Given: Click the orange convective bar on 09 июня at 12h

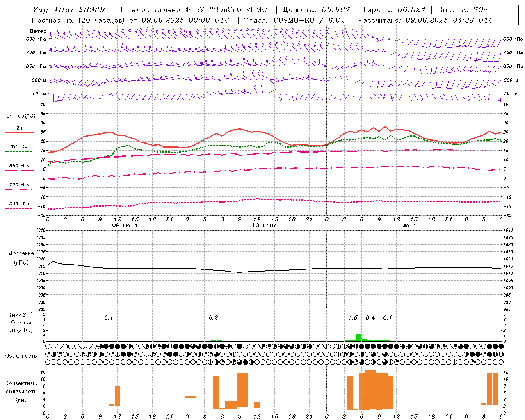Looking at the screenshot, I should tap(117, 396).
